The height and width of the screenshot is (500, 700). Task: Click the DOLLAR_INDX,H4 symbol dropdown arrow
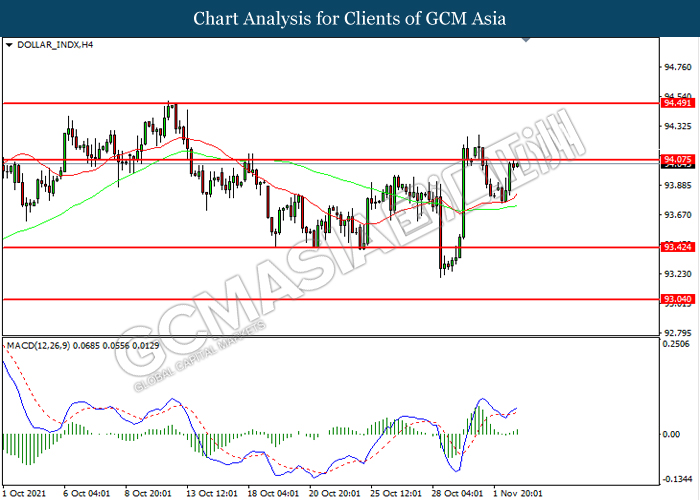pos(9,45)
